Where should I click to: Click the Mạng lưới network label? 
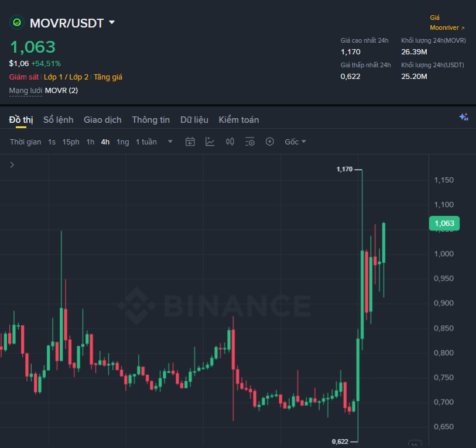pyautogui.click(x=26, y=91)
